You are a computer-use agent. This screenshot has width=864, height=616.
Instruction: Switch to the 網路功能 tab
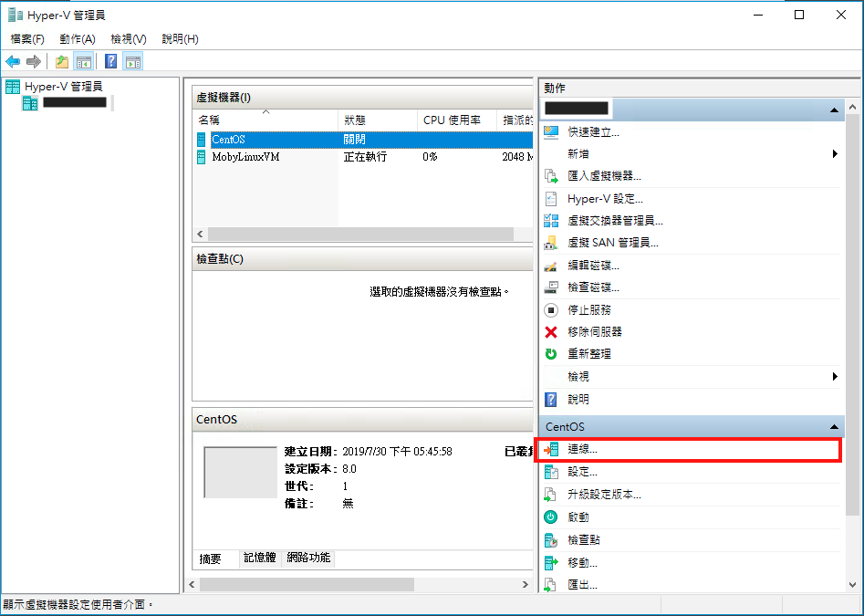(308, 559)
